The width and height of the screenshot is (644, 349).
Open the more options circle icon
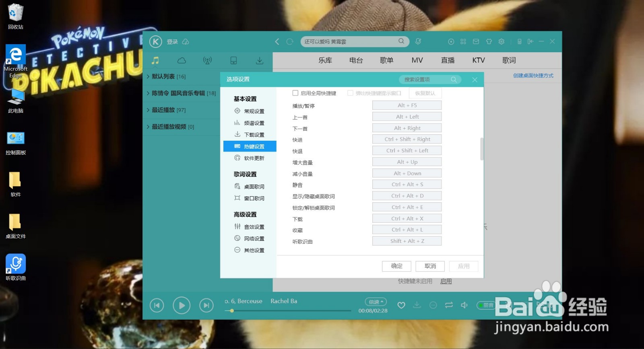click(x=433, y=305)
